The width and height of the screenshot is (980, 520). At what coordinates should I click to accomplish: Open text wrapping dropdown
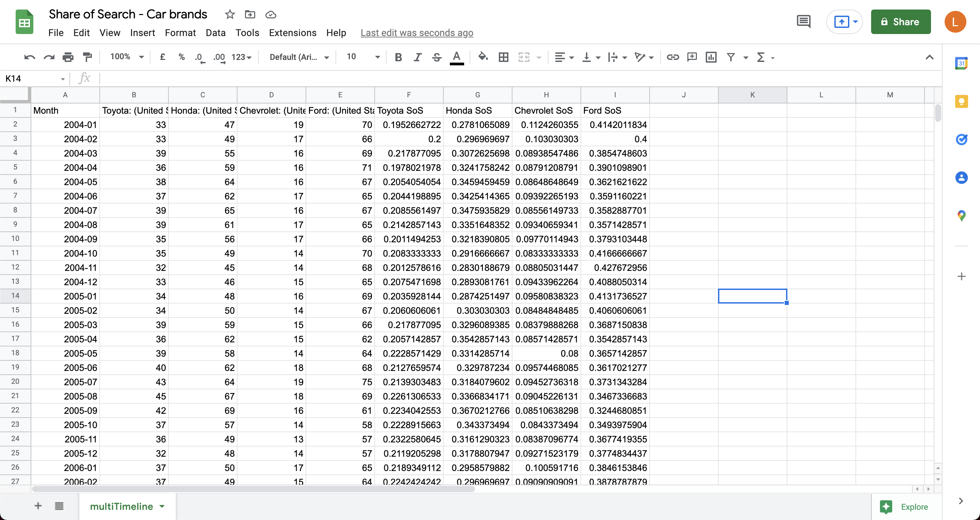(x=617, y=57)
